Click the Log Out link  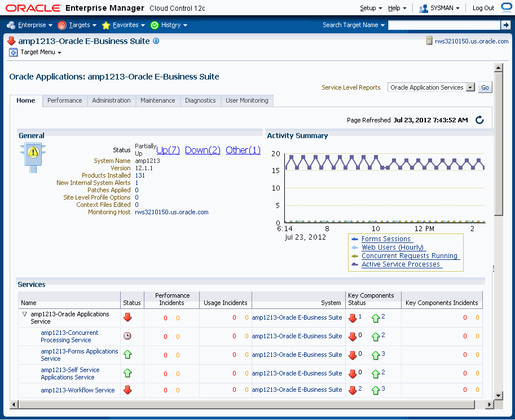point(483,8)
